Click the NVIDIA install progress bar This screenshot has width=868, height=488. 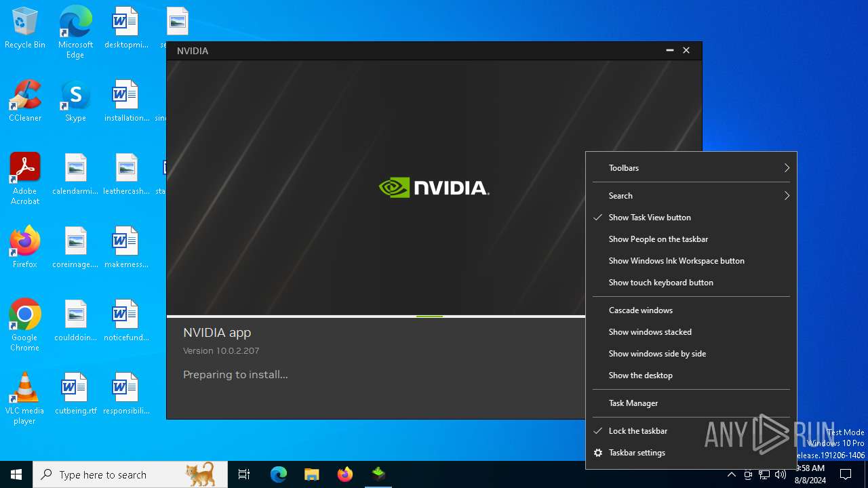[x=376, y=317]
